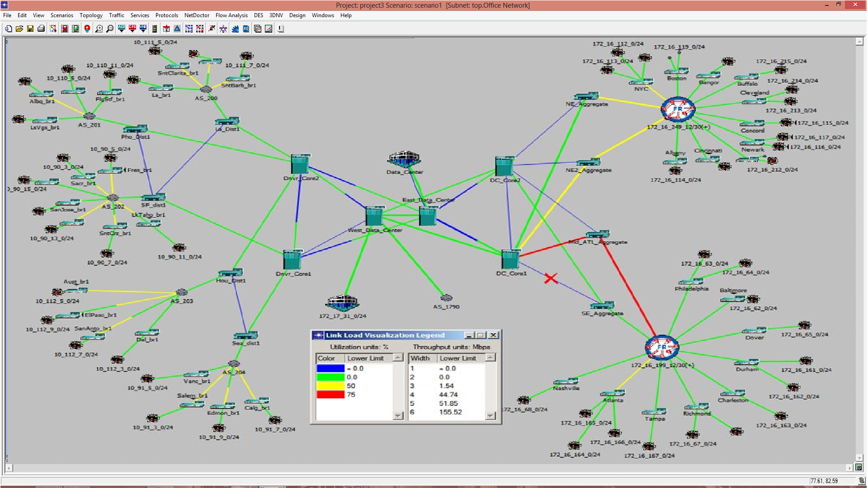The height and width of the screenshot is (488, 868).
Task: Click the ACE dropdown toolbar icon
Action: click(121, 28)
